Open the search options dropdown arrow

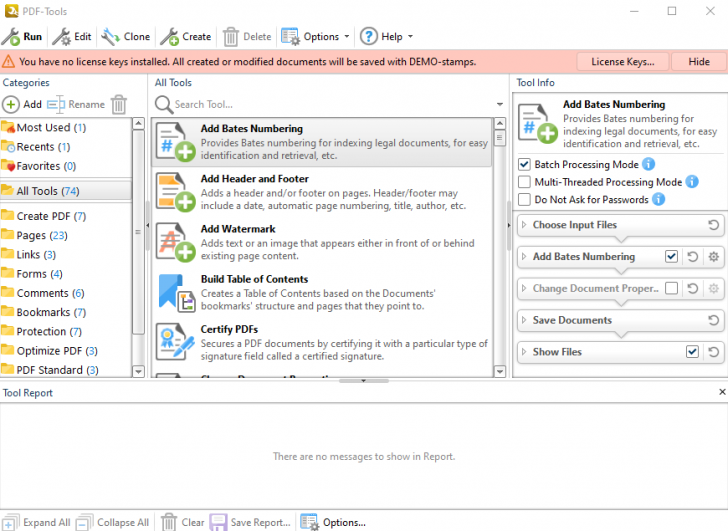(x=500, y=104)
